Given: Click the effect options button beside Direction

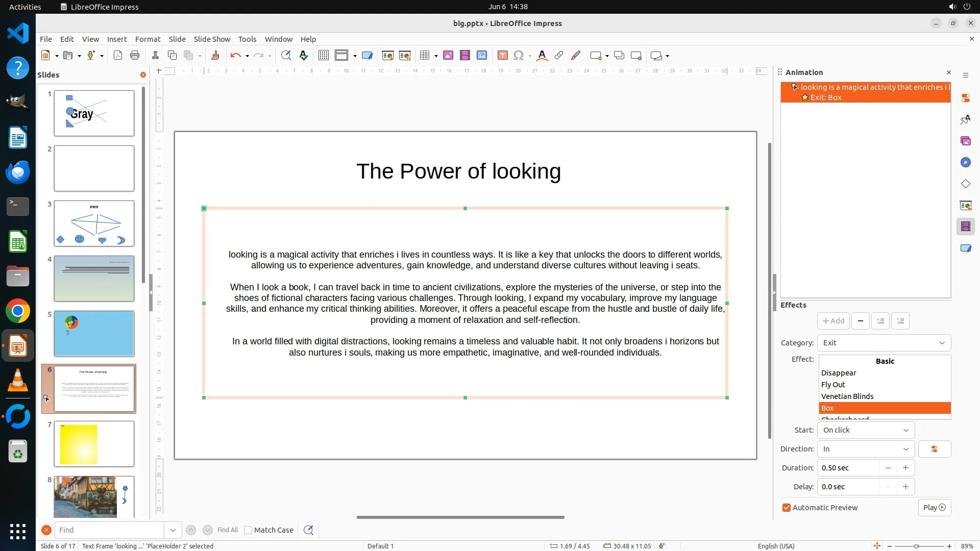Looking at the screenshot, I should click(x=934, y=449).
